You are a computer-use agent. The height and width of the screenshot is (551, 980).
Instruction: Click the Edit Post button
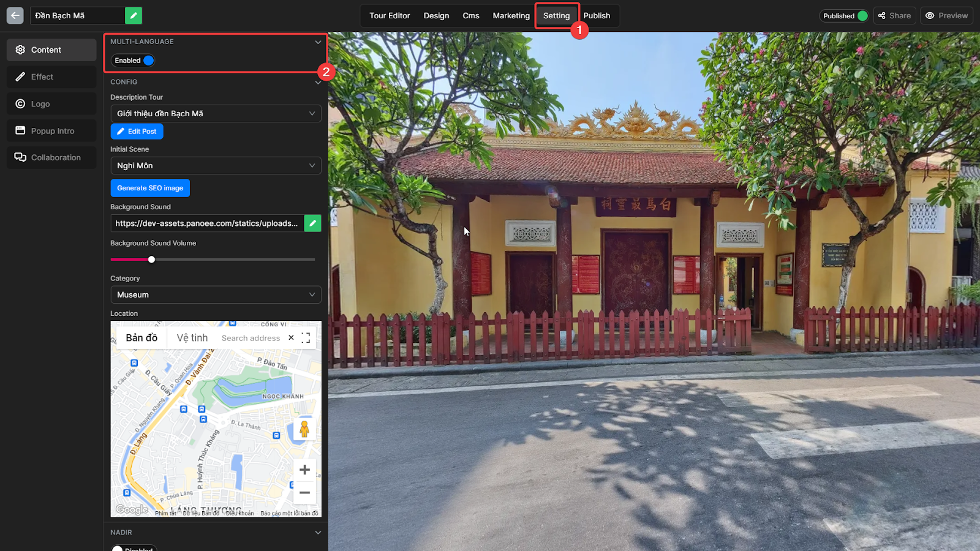coord(137,132)
